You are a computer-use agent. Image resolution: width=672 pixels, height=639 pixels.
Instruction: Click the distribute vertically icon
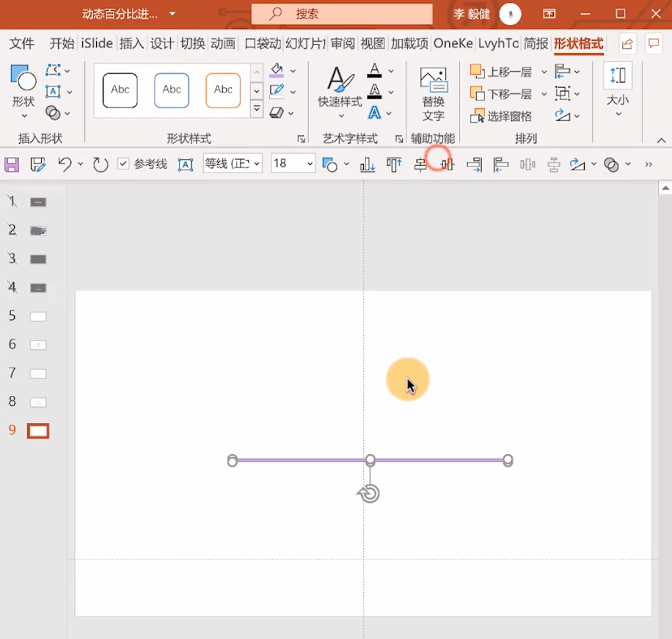click(554, 164)
